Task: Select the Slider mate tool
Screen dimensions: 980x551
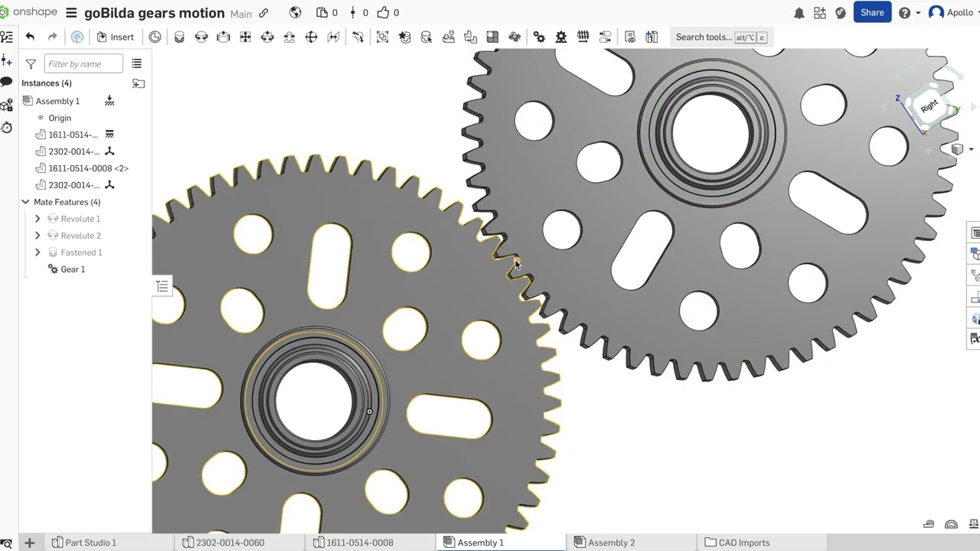Action: [x=224, y=37]
